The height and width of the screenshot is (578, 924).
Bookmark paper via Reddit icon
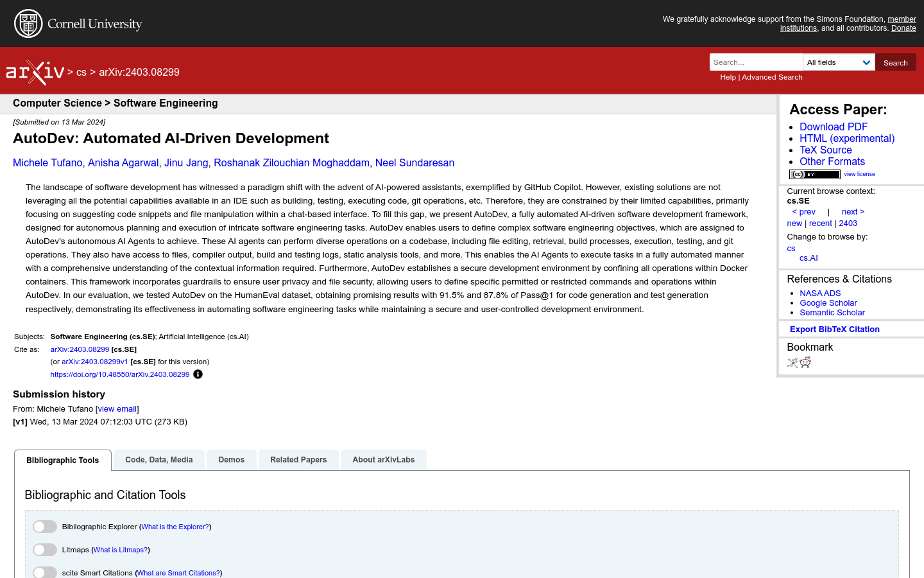click(x=805, y=363)
